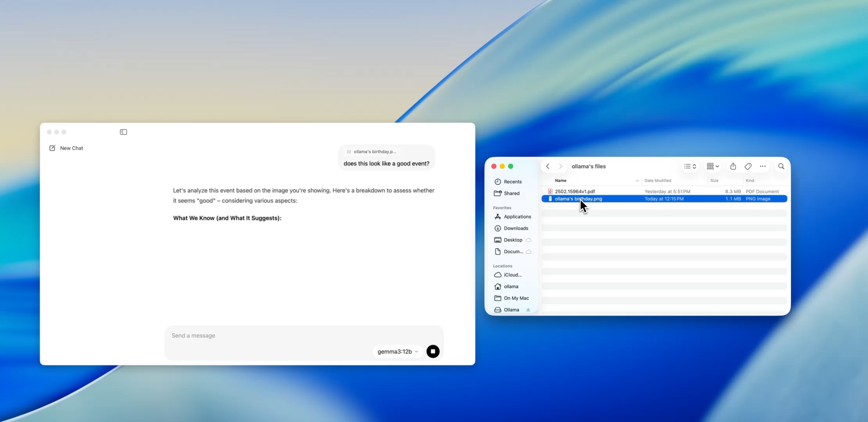Click the 8.3 MB size cell
Image resolution: width=868 pixels, height=422 pixels.
pos(733,191)
